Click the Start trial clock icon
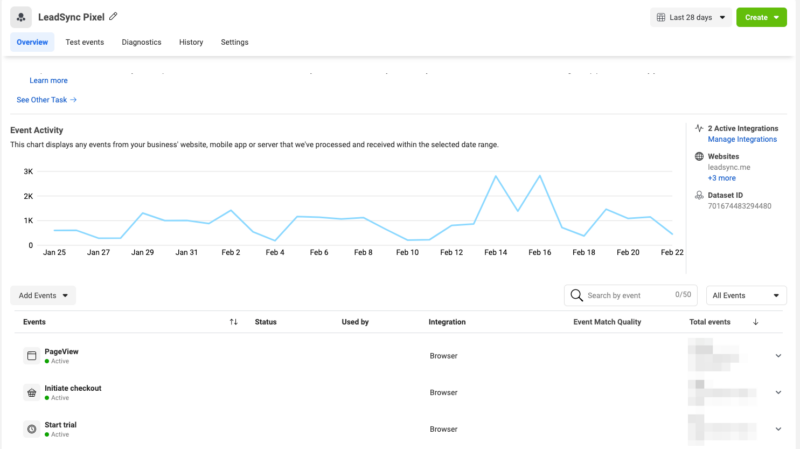 [31, 429]
